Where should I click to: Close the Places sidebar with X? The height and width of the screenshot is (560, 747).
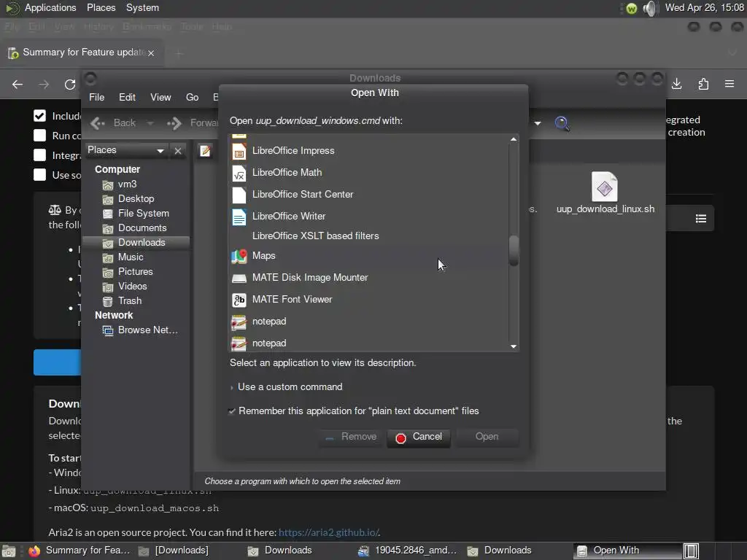pos(178,151)
